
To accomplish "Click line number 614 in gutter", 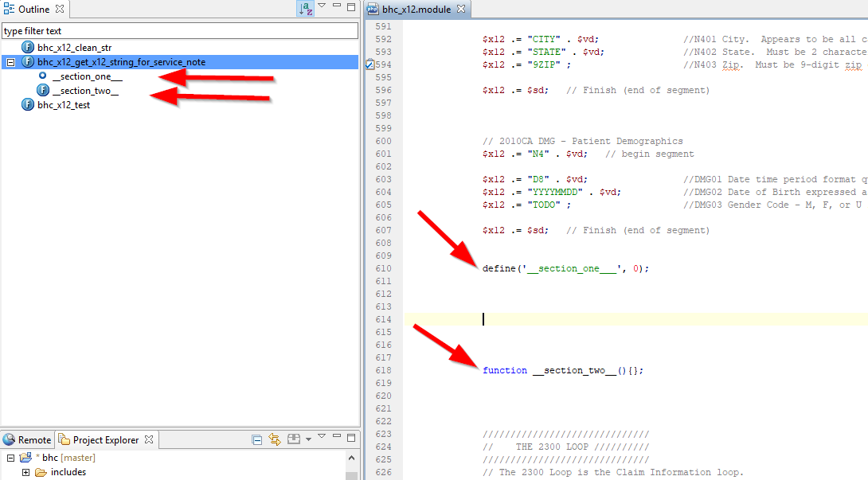I will pyautogui.click(x=383, y=319).
